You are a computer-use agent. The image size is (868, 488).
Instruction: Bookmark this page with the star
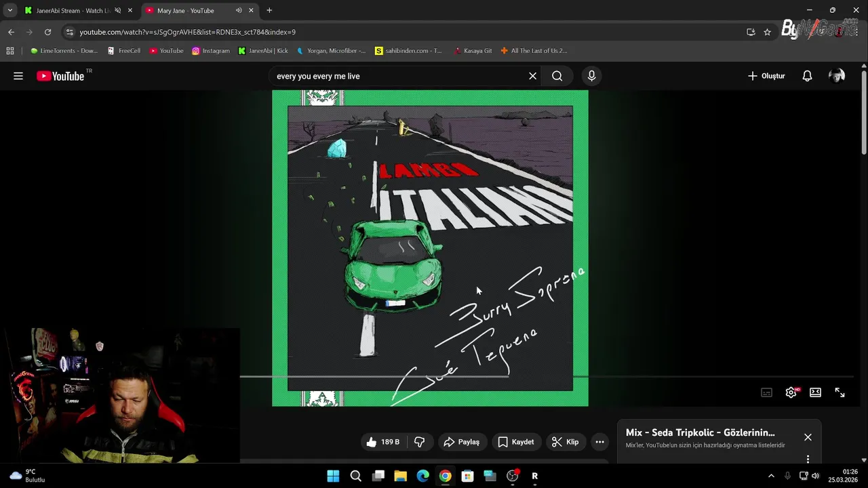[767, 32]
